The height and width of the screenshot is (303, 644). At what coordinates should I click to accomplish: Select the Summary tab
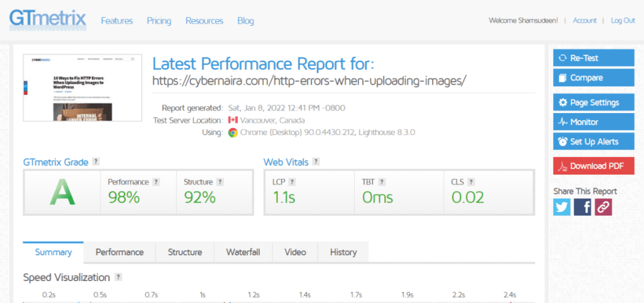pos(53,252)
